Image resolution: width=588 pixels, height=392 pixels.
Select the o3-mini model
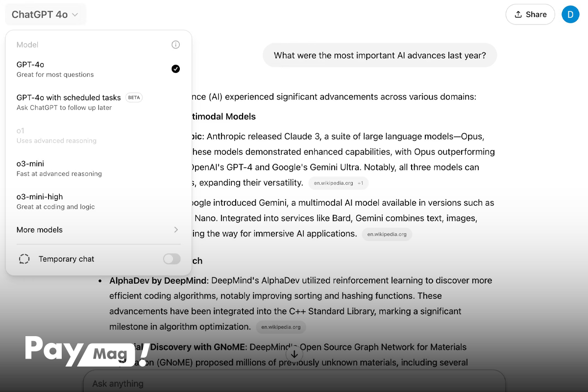tap(98, 168)
